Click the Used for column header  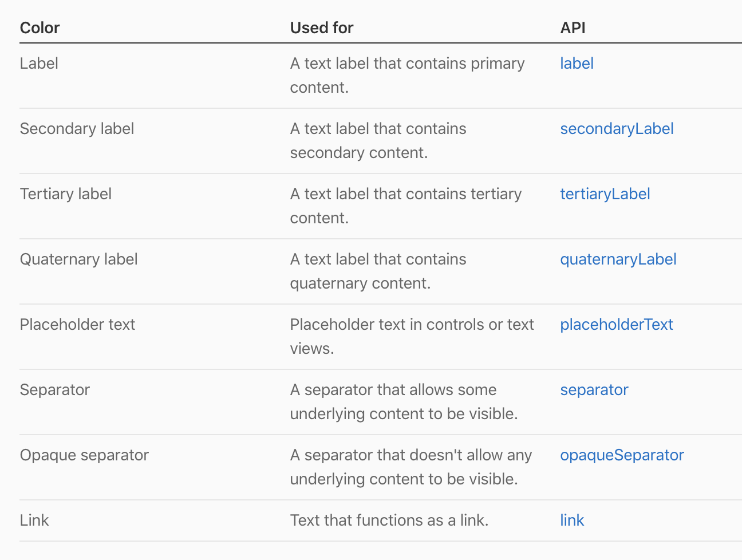(x=321, y=28)
